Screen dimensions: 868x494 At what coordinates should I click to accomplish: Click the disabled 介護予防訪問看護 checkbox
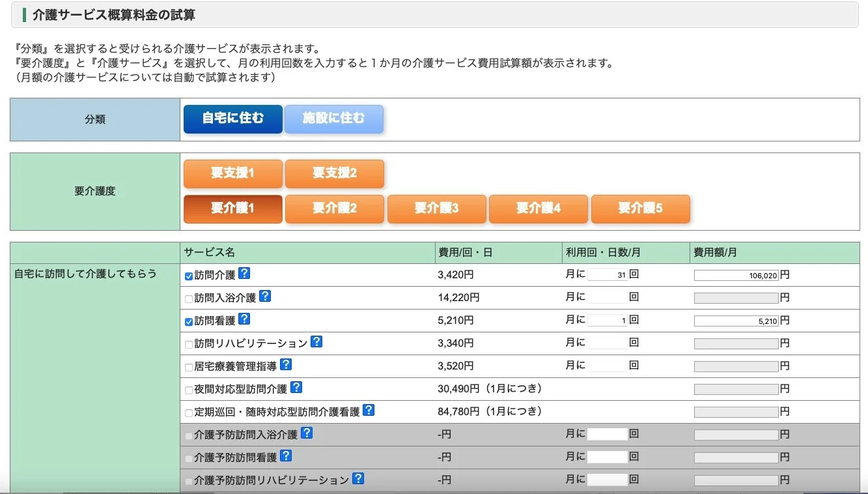[189, 459]
